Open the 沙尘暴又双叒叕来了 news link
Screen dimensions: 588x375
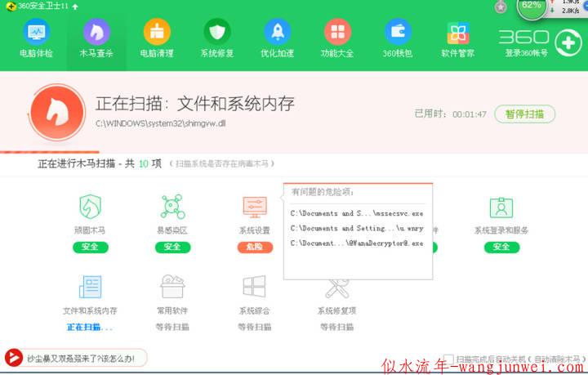(x=81, y=359)
